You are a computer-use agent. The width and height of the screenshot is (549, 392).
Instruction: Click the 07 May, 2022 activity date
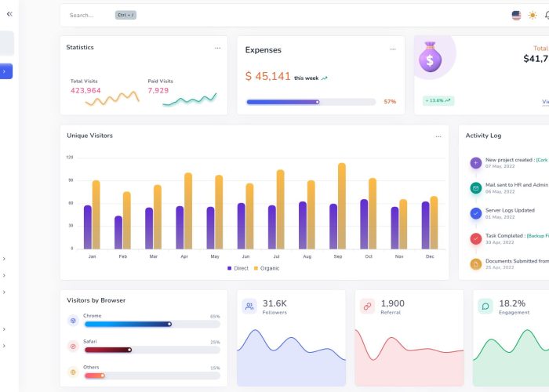click(500, 166)
